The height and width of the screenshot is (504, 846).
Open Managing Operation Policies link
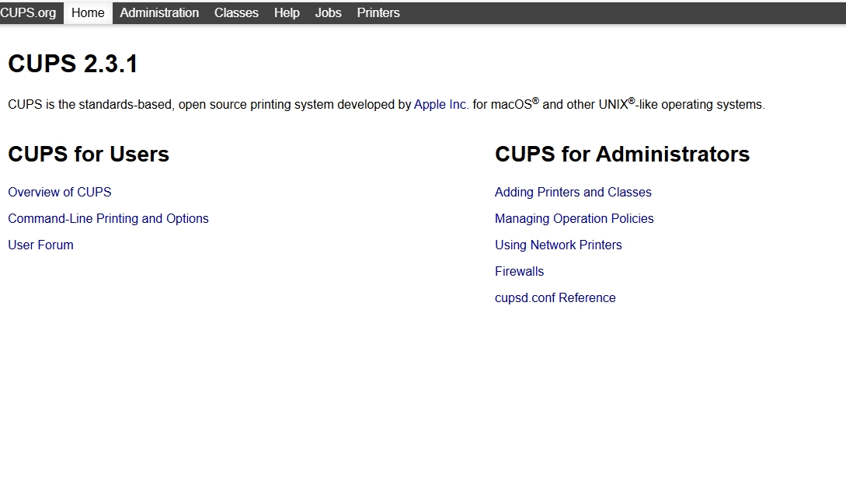click(x=574, y=218)
